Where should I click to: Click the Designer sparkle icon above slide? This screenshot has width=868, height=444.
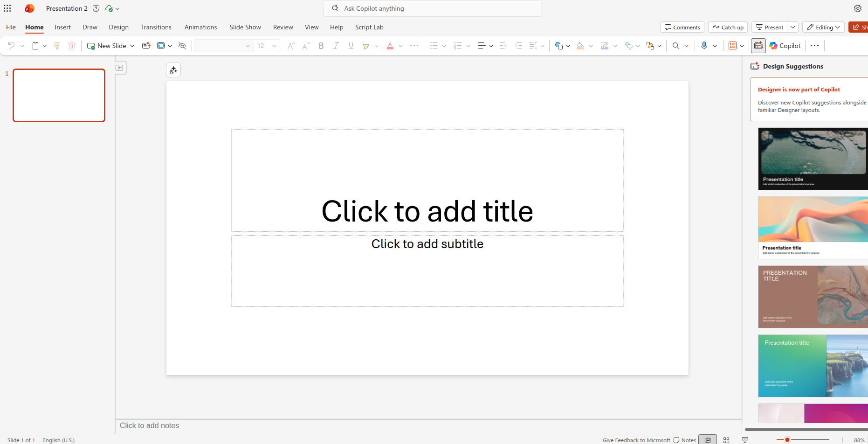pos(173,70)
